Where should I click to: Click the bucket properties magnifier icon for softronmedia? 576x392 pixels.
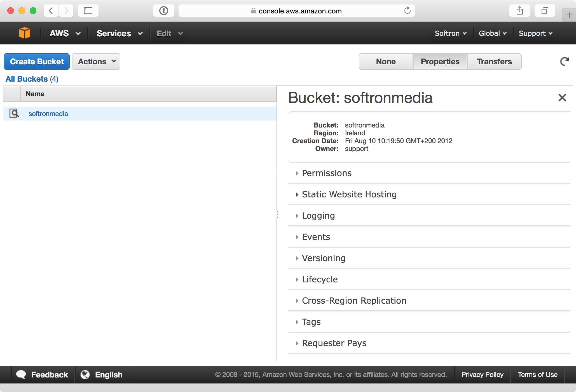(14, 113)
